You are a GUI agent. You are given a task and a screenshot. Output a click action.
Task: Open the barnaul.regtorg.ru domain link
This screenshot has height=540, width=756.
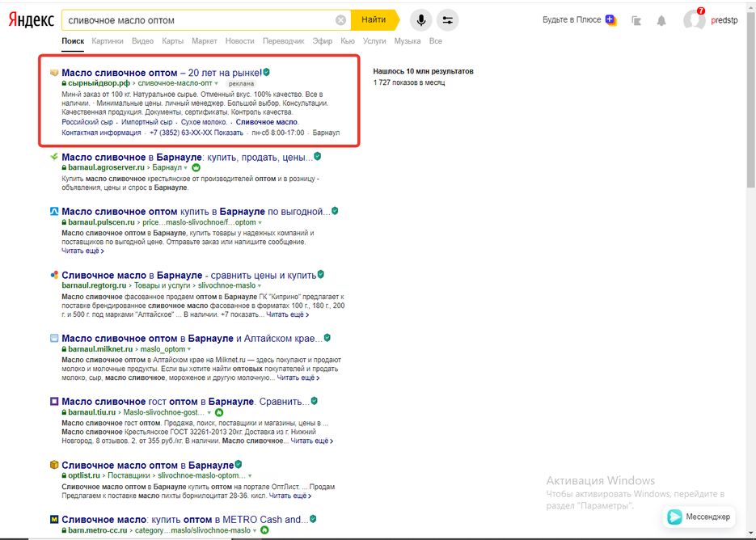point(94,285)
